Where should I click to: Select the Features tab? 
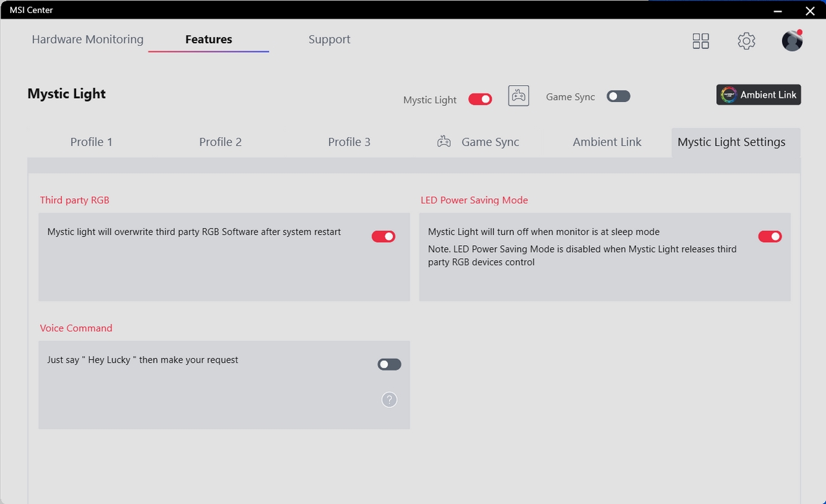coord(208,39)
